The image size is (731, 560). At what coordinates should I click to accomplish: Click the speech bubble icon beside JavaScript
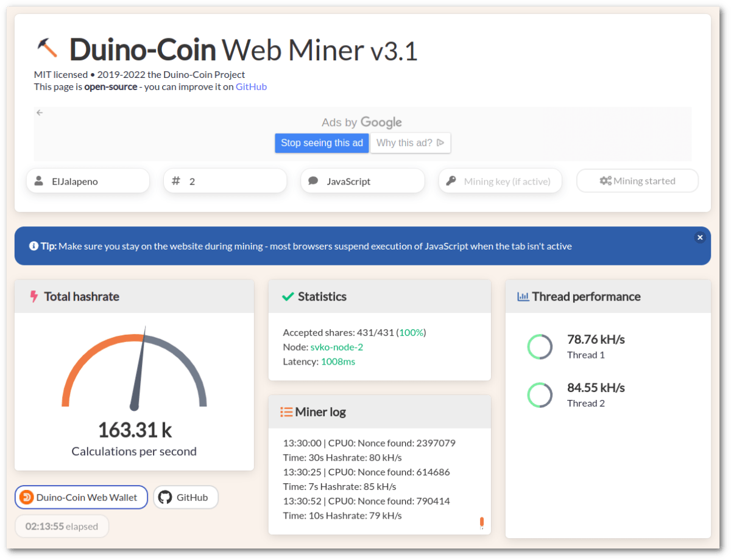(x=313, y=181)
